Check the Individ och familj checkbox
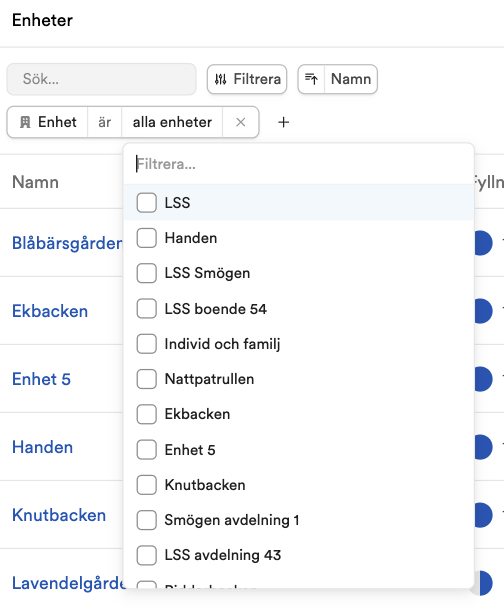This screenshot has height=614, width=504. [147, 344]
